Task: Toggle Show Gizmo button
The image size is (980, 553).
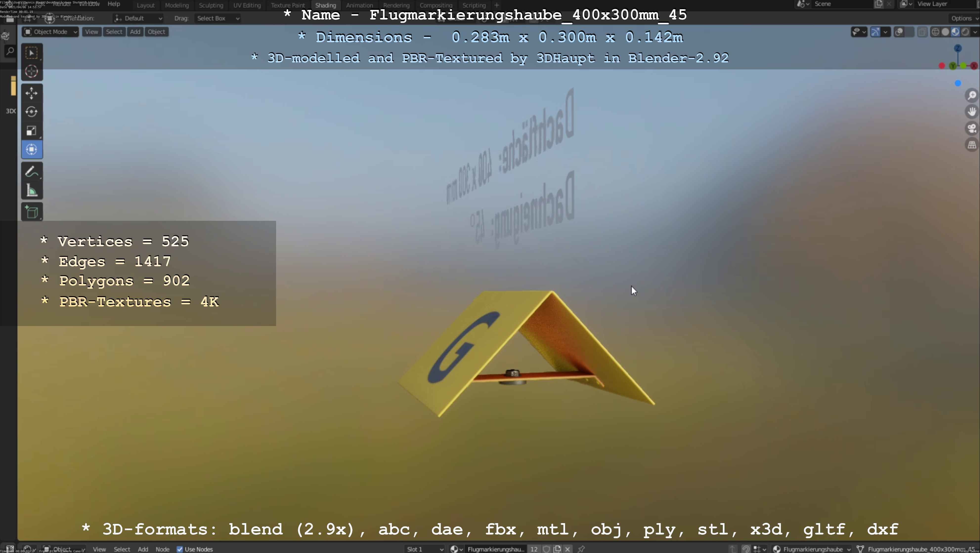Action: [x=875, y=32]
